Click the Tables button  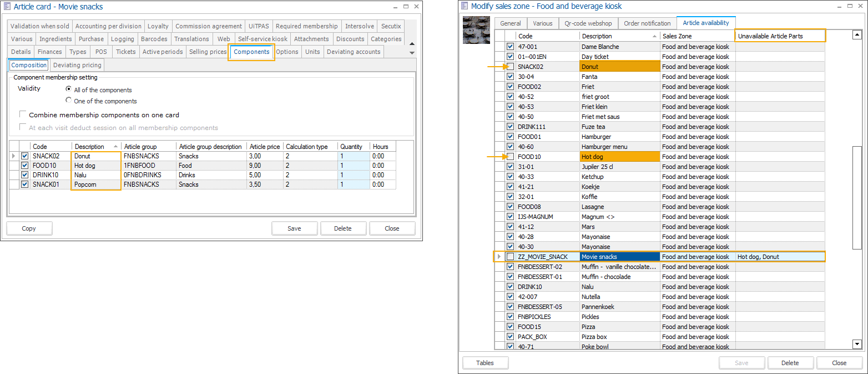[485, 363]
